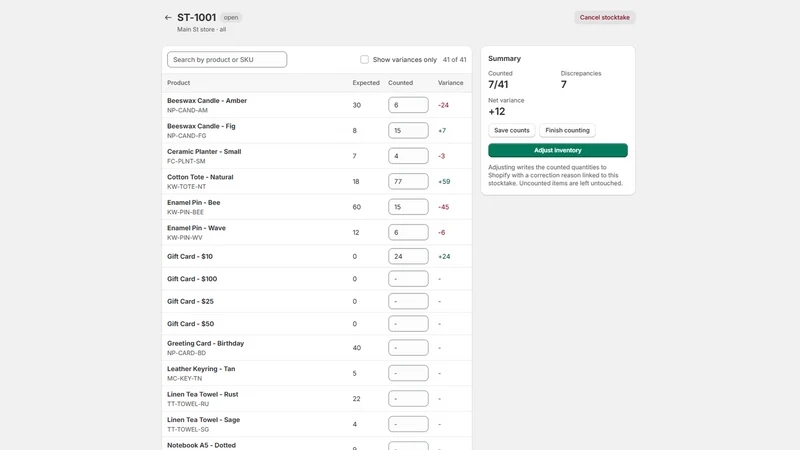Edit counted field for Gift Card - $10
The image size is (800, 450).
click(x=408, y=256)
